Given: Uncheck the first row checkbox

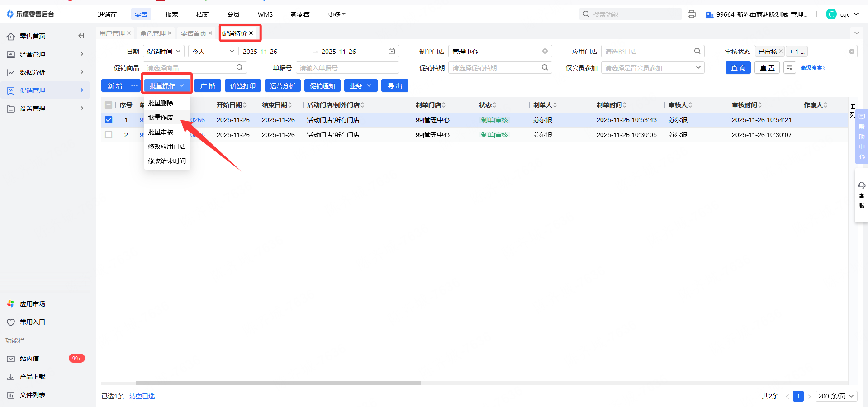Looking at the screenshot, I should pyautogui.click(x=109, y=120).
